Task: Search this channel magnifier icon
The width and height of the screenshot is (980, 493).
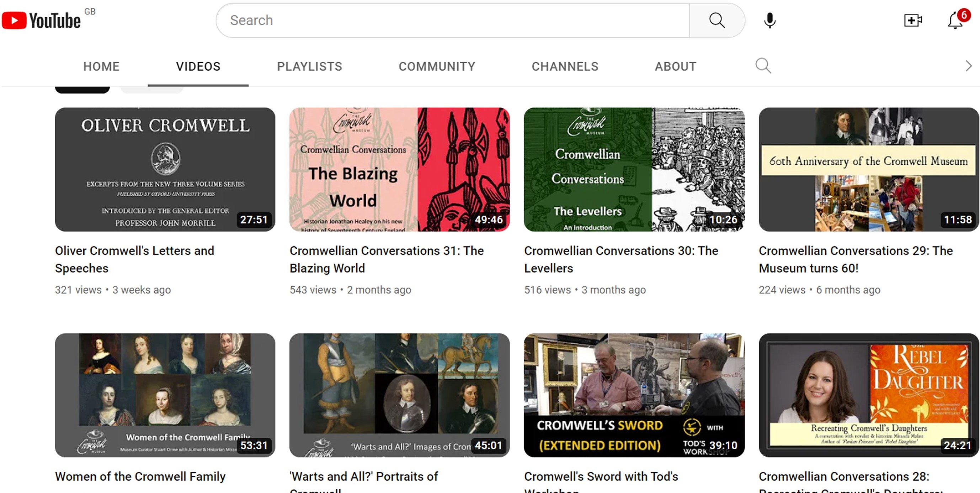Action: pos(763,66)
